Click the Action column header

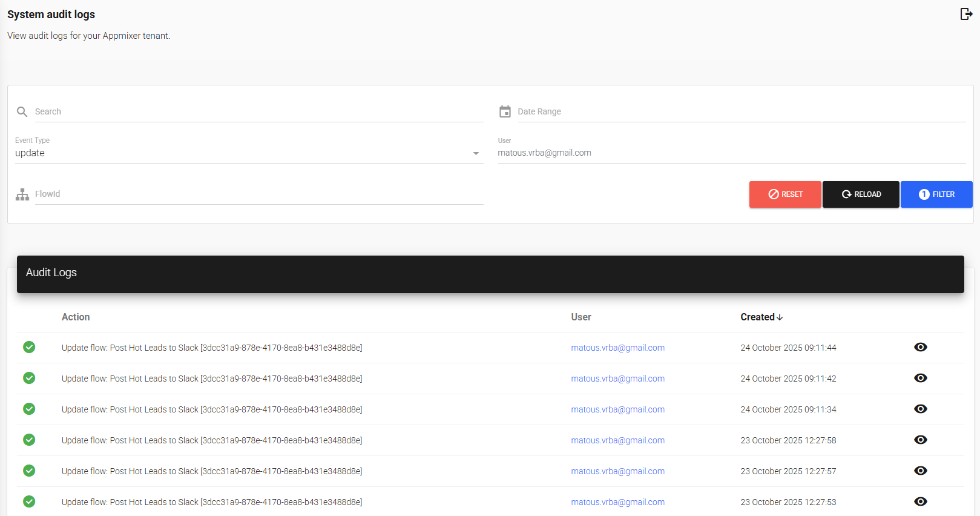point(76,317)
